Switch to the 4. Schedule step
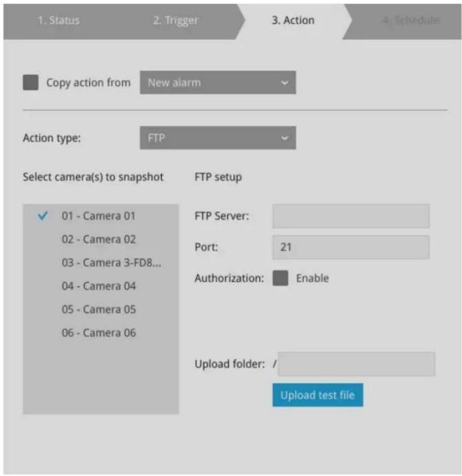The image size is (462, 476). [410, 20]
